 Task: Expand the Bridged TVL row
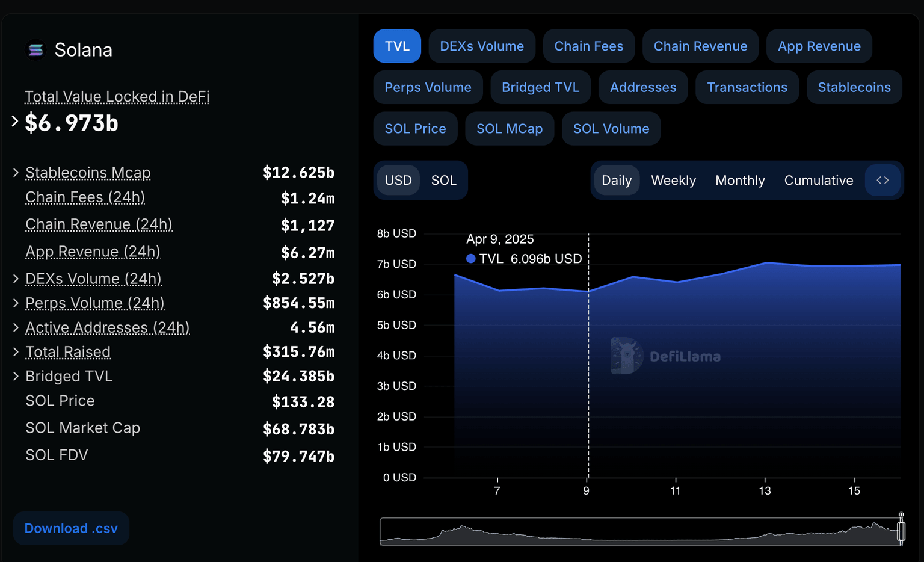coord(16,376)
